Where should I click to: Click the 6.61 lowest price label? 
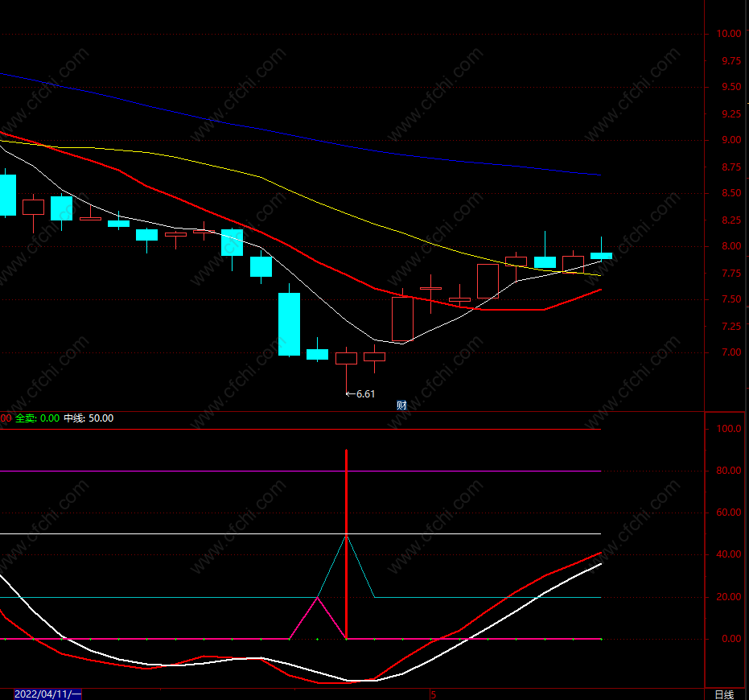tap(365, 394)
